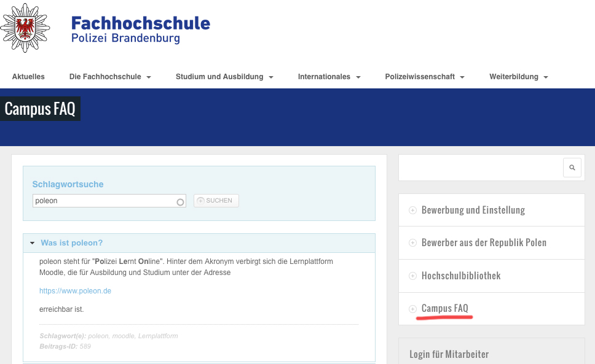Open the Studium und Ausbildung dropdown

tap(224, 77)
